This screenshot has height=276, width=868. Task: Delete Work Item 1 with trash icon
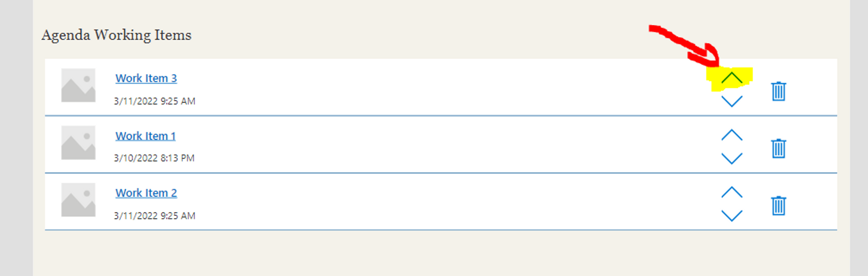[x=778, y=148]
